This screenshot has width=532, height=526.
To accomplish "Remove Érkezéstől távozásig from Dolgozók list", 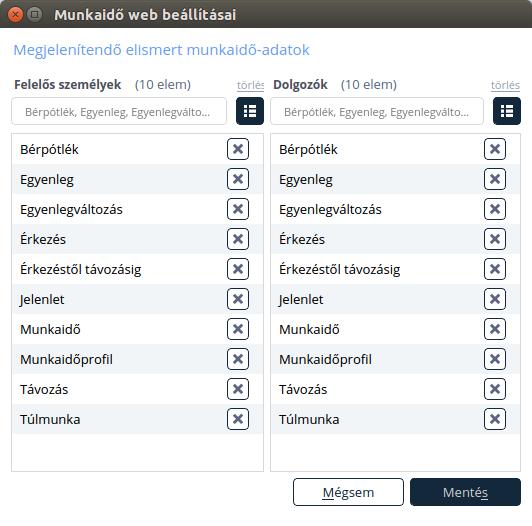I will pyautogui.click(x=495, y=269).
